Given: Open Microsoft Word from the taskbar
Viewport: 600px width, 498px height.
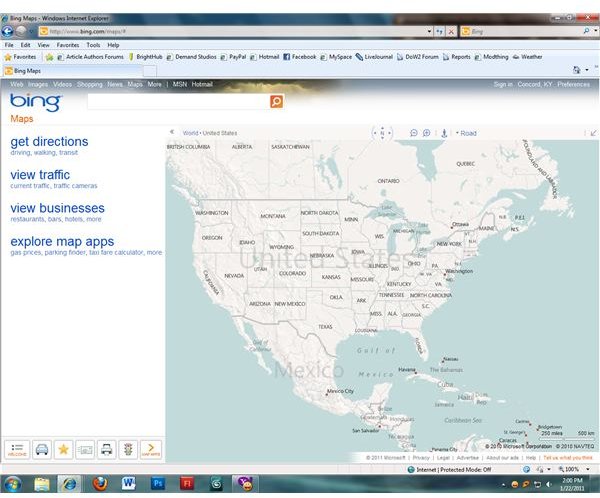Looking at the screenshot, I should pyautogui.click(x=129, y=484).
